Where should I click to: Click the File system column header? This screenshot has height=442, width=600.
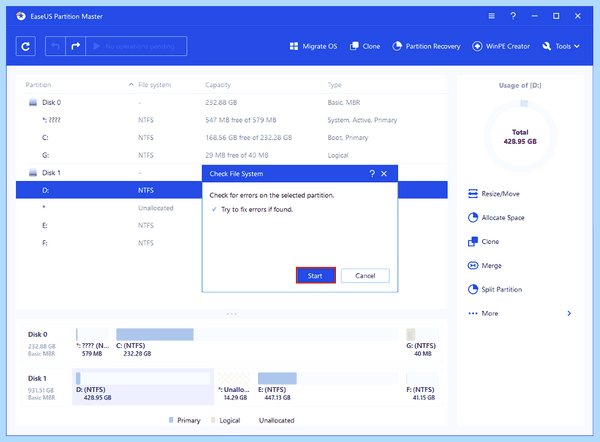click(155, 85)
